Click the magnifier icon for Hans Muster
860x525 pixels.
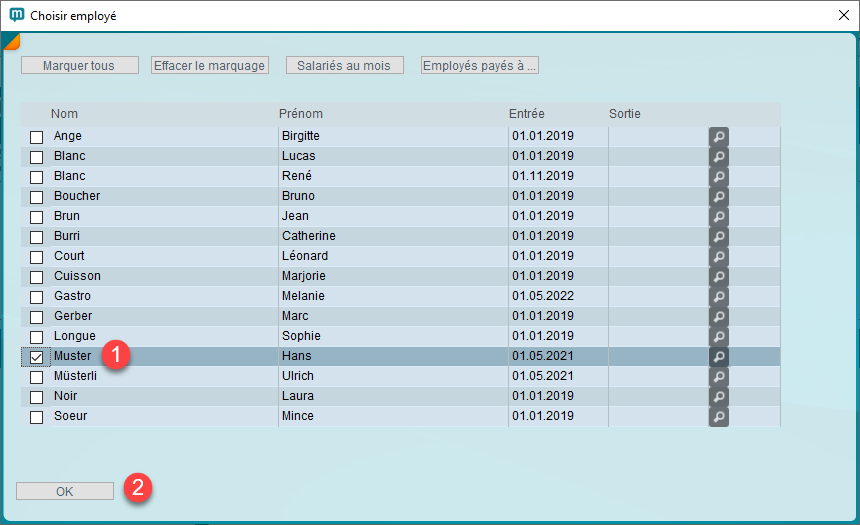click(x=718, y=356)
